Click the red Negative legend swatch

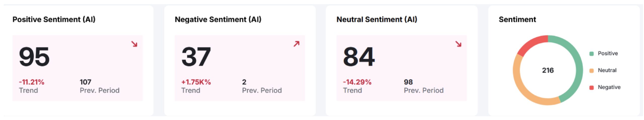pyautogui.click(x=591, y=87)
